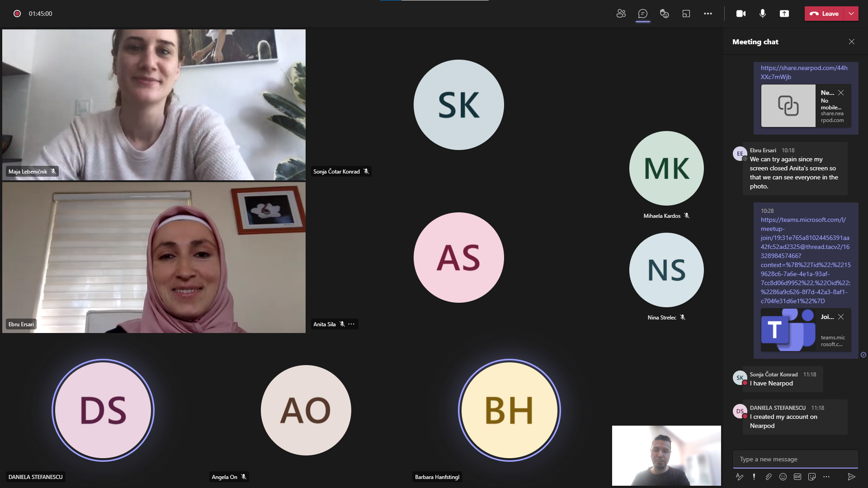Viewport: 868px width, 488px height.
Task: Click the Type a new message field
Action: [795, 459]
